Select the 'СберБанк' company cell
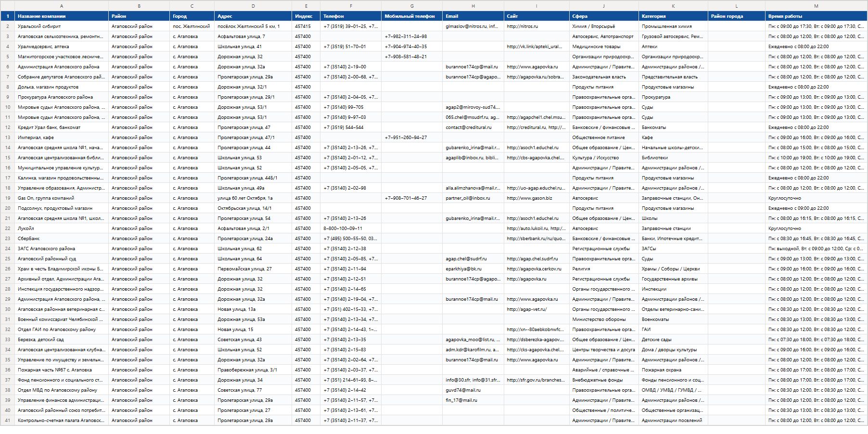This screenshot has height=434, width=868. click(62, 239)
